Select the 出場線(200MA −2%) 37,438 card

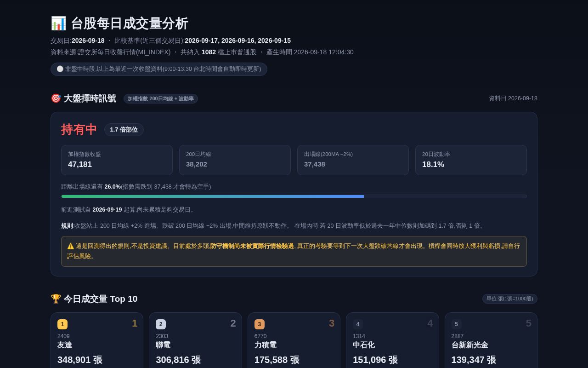click(353, 160)
